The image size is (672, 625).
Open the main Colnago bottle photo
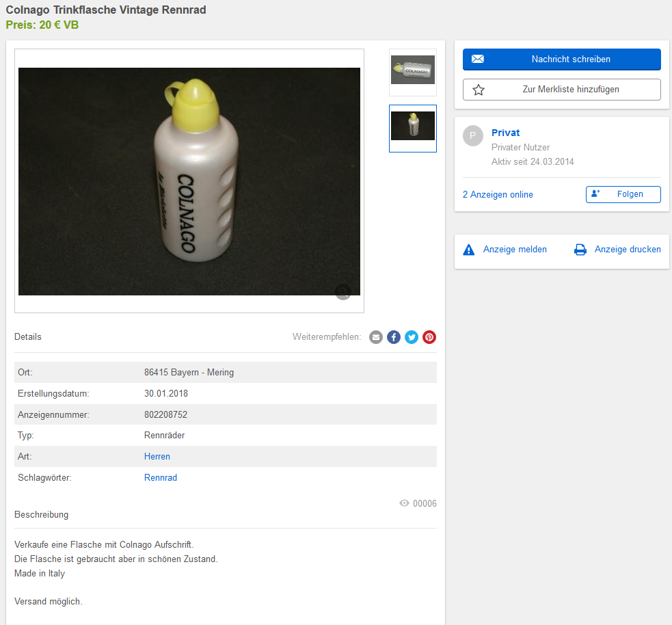click(189, 181)
